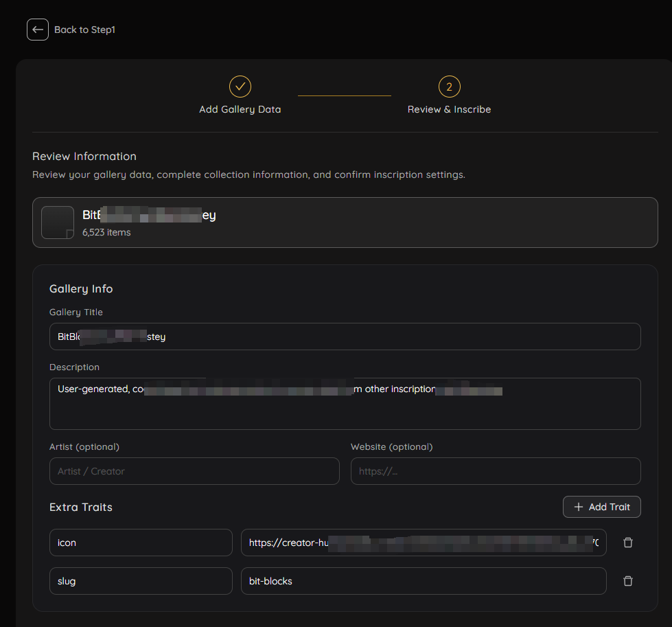Screen dimensions: 672x627
Task: Click the icon trait URL value field
Action: point(424,543)
